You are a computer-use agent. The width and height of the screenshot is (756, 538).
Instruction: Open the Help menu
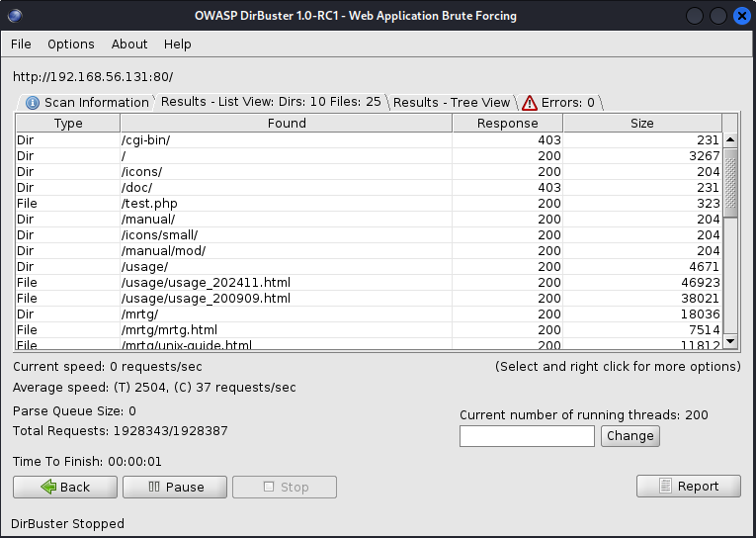tap(178, 44)
